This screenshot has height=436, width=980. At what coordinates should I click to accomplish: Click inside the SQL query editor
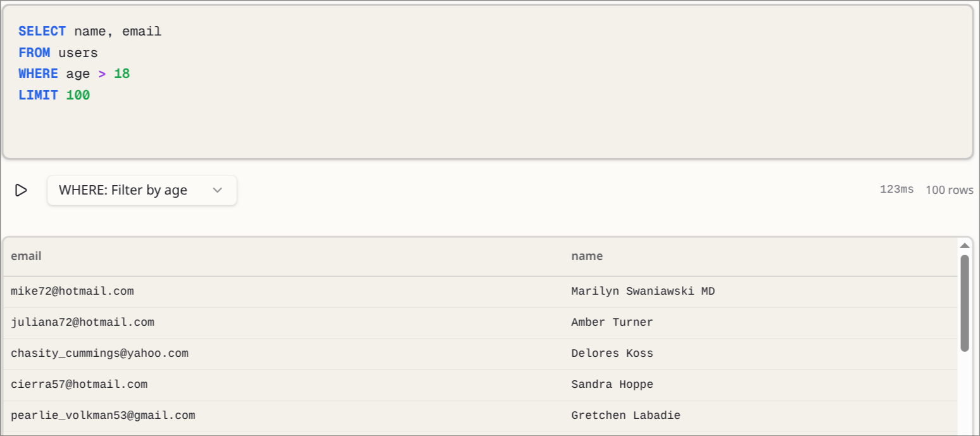click(487, 127)
